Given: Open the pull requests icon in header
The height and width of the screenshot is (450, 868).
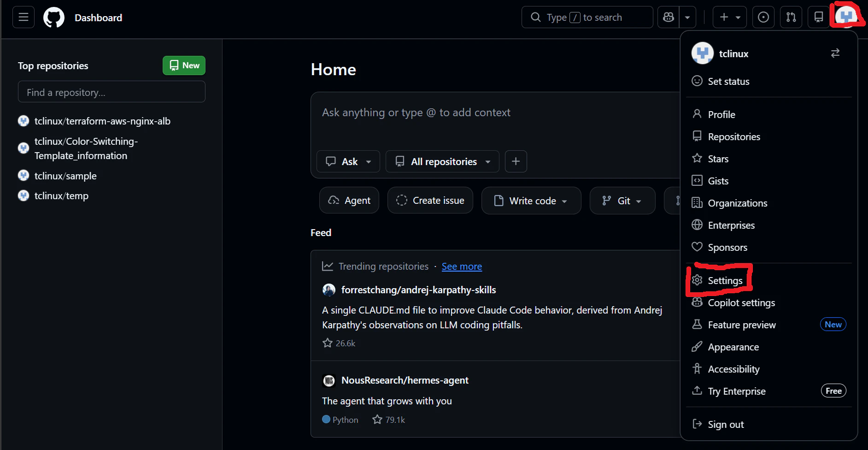Looking at the screenshot, I should pyautogui.click(x=791, y=18).
